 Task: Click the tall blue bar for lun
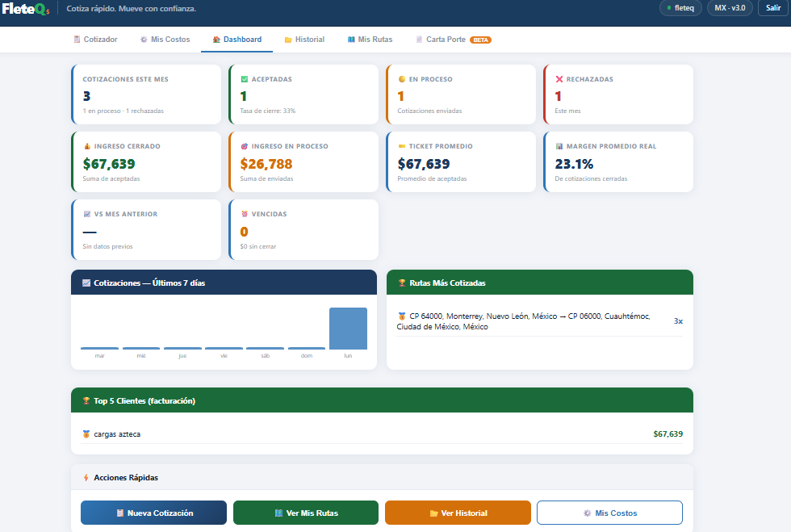348,328
